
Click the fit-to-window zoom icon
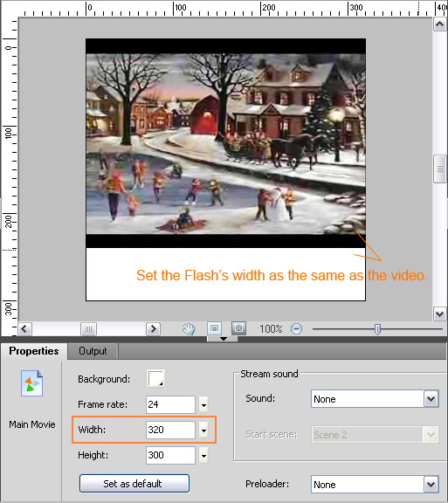(x=214, y=328)
